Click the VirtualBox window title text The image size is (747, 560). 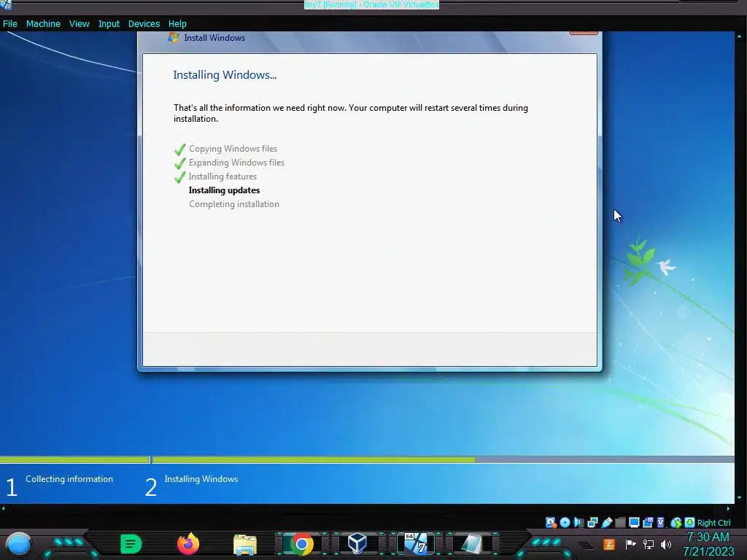coord(371,5)
